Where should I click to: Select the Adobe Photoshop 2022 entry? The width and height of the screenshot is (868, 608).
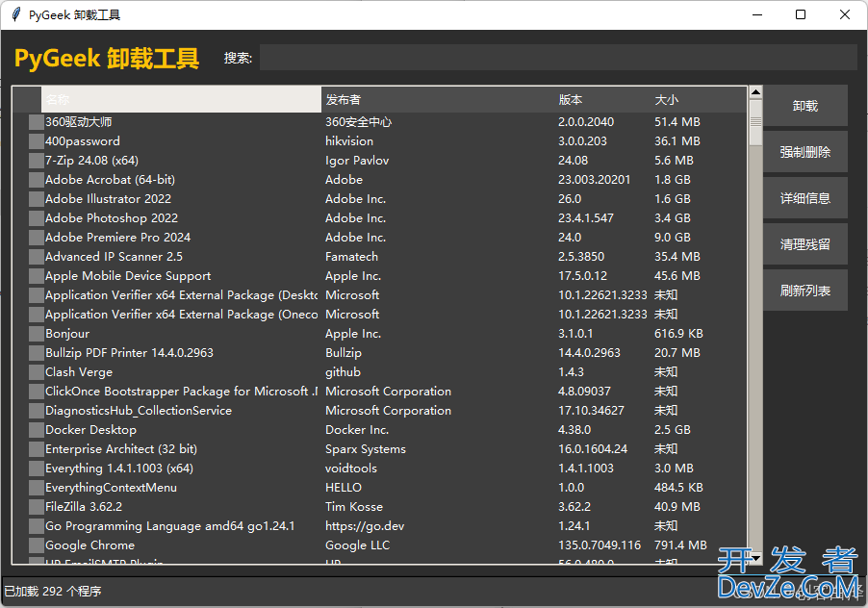point(112,218)
